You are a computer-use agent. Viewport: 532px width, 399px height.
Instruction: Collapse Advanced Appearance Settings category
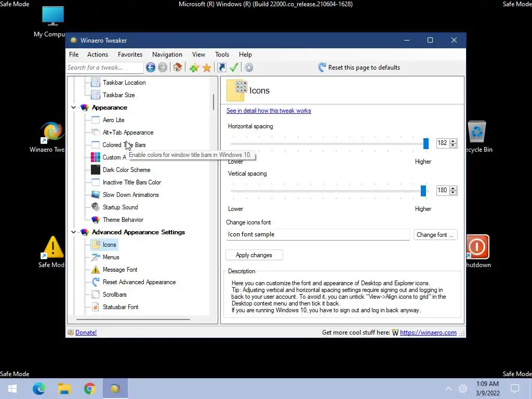click(73, 232)
